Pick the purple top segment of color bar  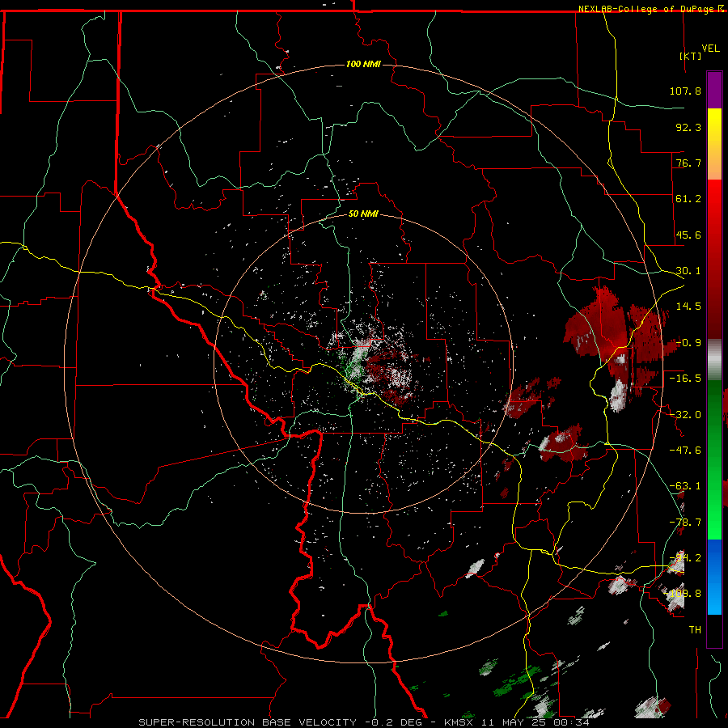(714, 90)
